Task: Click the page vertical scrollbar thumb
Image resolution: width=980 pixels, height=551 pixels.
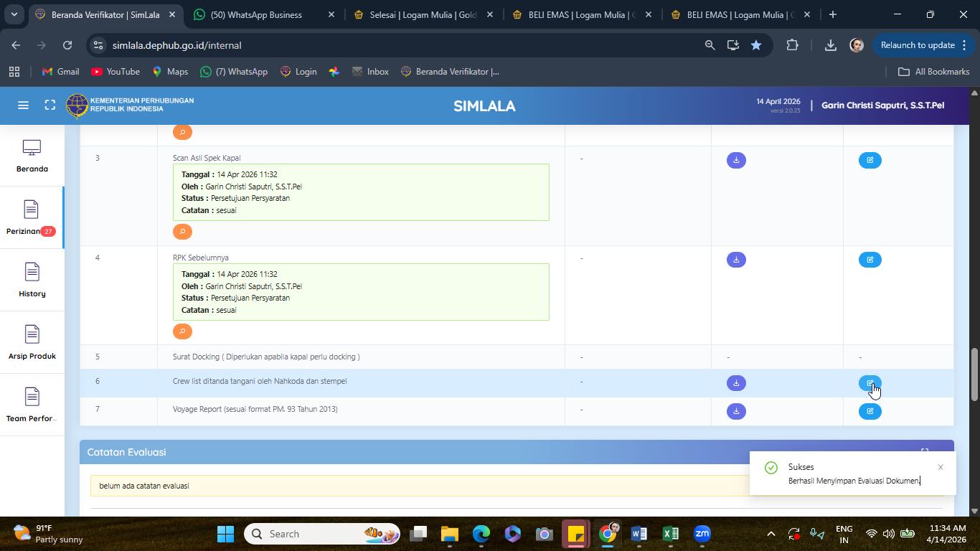Action: coord(974,375)
